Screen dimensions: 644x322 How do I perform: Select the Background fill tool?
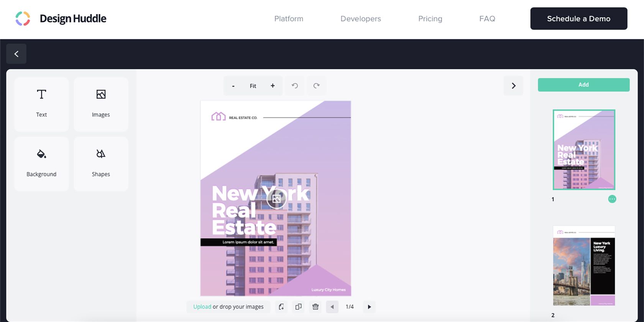41,163
